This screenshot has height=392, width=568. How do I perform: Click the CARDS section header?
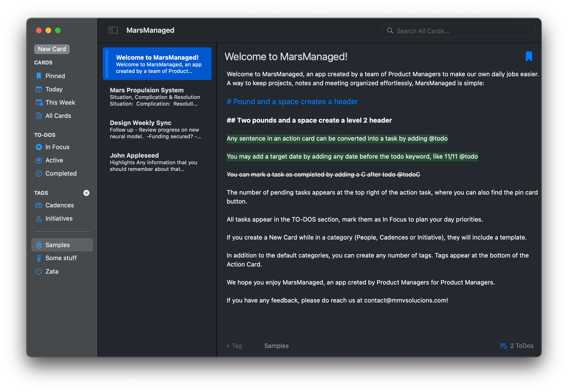[43, 62]
